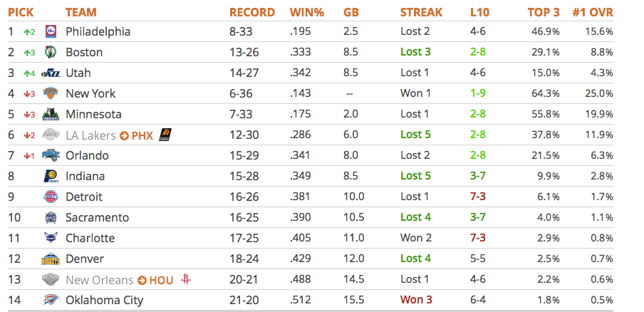The image size is (644, 312).
Task: Click the orange arrow before PHX
Action: click(124, 135)
